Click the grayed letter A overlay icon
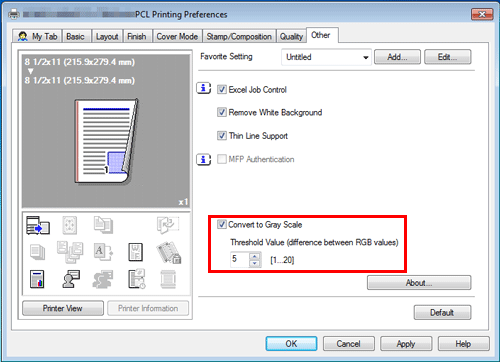The image size is (500, 362). tap(103, 252)
